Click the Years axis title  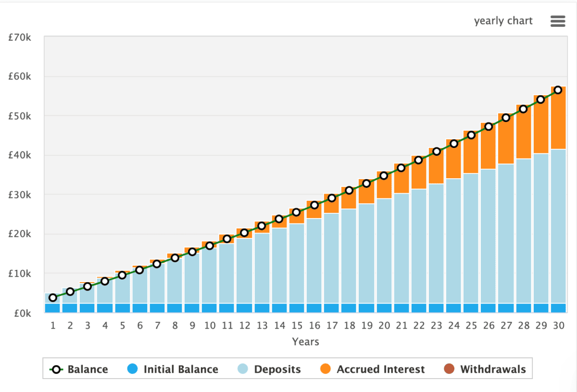click(x=305, y=342)
